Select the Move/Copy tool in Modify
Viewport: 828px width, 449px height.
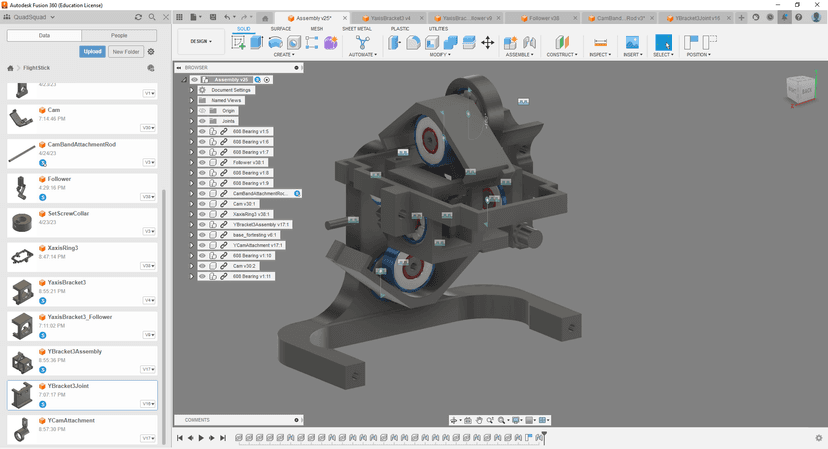487,43
